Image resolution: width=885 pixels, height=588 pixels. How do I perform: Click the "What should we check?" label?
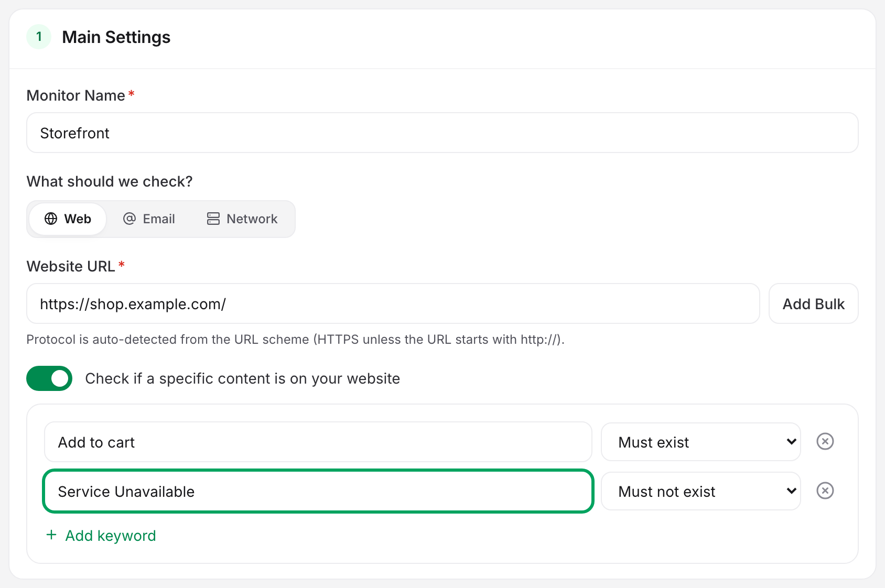[110, 181]
